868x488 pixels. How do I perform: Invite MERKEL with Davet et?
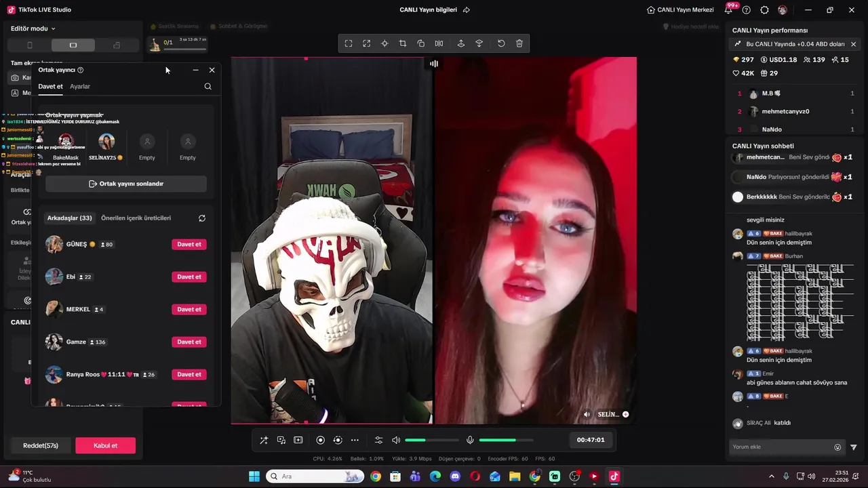click(x=189, y=309)
